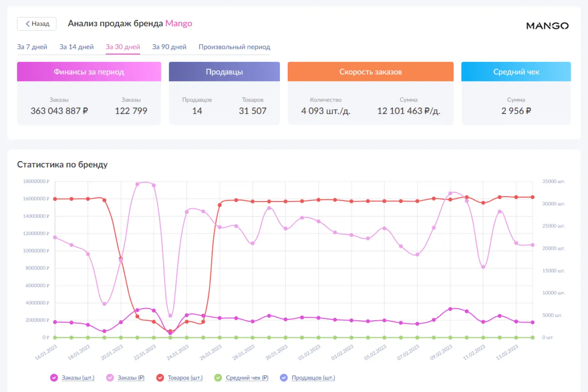Viewport: 588px width, 392px height.
Task: Click the 363 043 887 ₽ orders value
Action: pos(59,111)
